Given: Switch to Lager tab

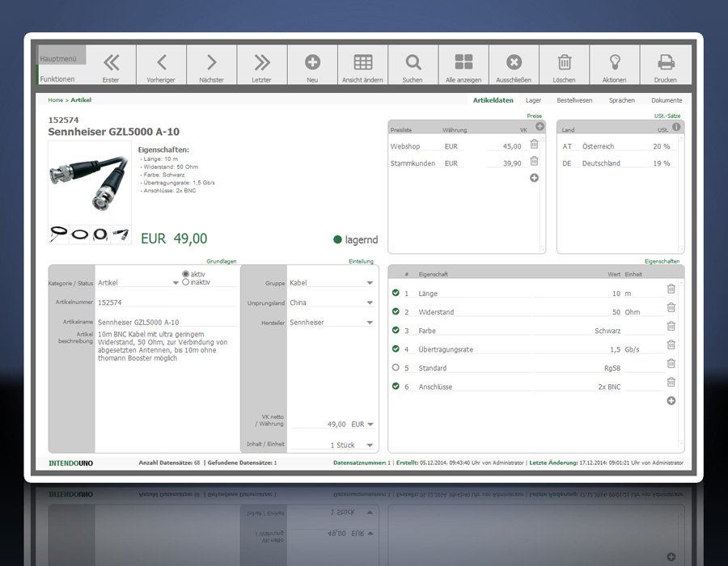Looking at the screenshot, I should coord(534,100).
